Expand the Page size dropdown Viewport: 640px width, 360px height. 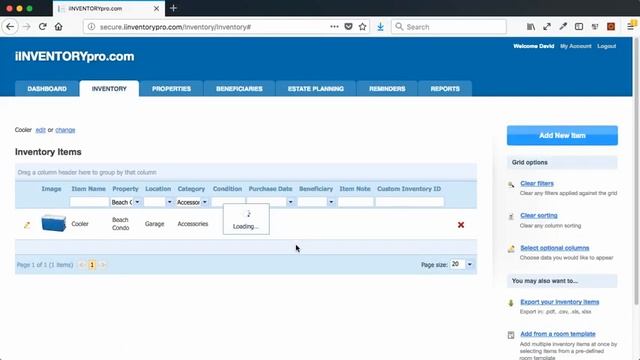pyautogui.click(x=470, y=264)
